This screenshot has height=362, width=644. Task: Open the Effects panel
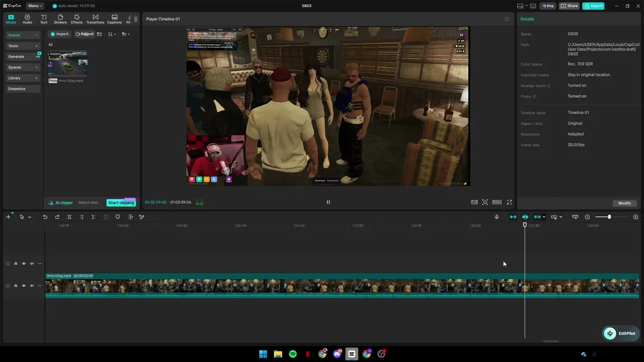click(76, 19)
